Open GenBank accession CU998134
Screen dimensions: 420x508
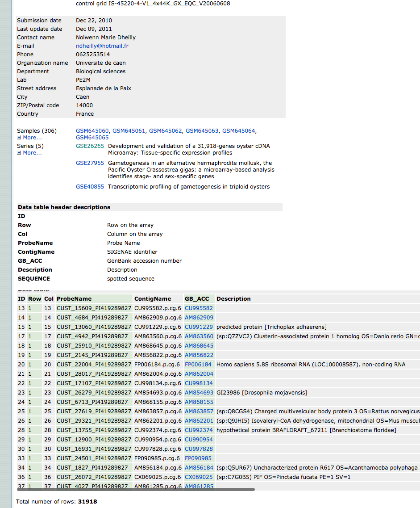[199, 383]
